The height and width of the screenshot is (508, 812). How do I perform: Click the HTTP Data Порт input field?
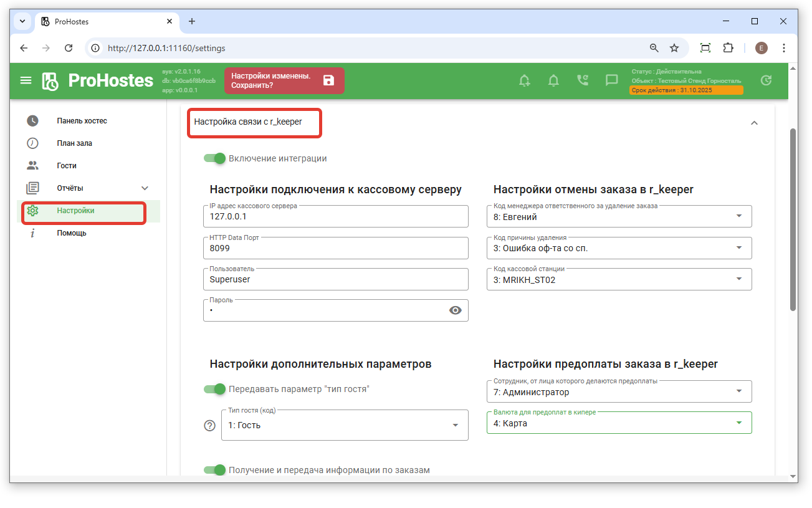(335, 248)
